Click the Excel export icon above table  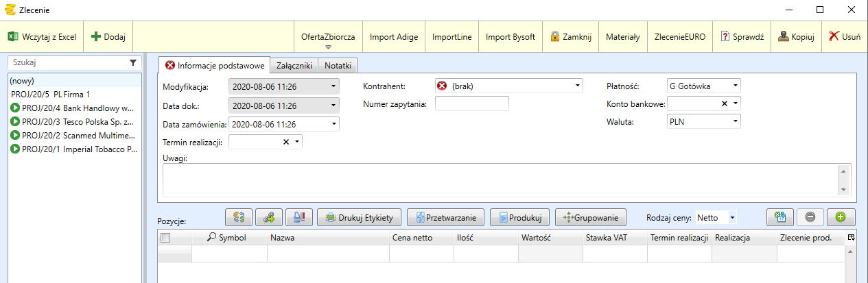pyautogui.click(x=780, y=217)
